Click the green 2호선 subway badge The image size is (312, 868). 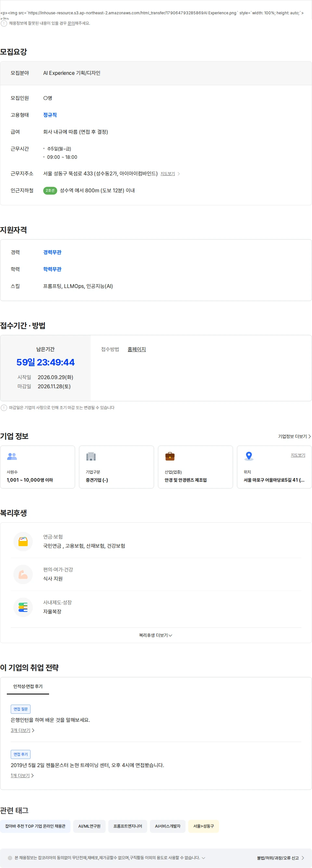[x=50, y=190]
